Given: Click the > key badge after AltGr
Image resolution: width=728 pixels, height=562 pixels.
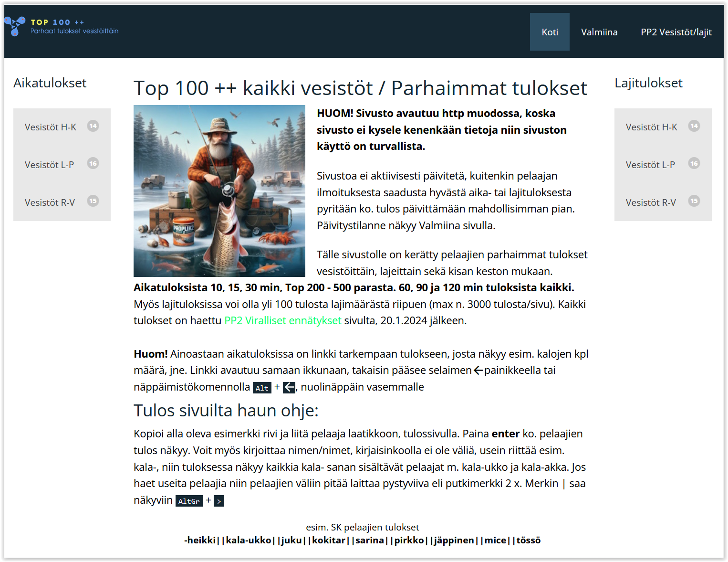Looking at the screenshot, I should coord(218,501).
